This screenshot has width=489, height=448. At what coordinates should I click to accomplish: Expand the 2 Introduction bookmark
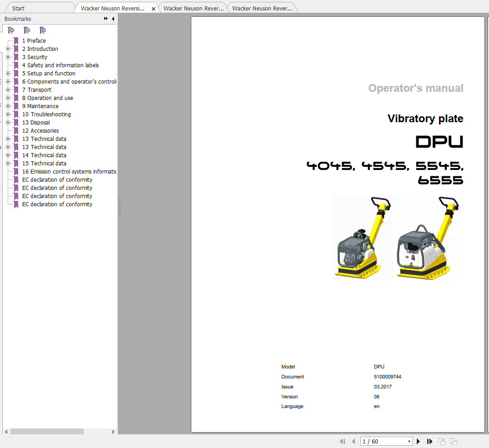click(x=8, y=49)
